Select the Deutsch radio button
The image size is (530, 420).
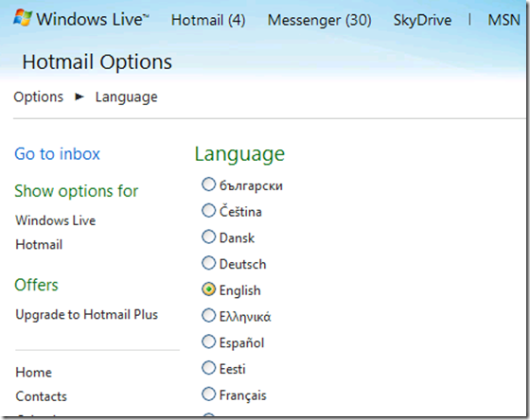point(208,263)
